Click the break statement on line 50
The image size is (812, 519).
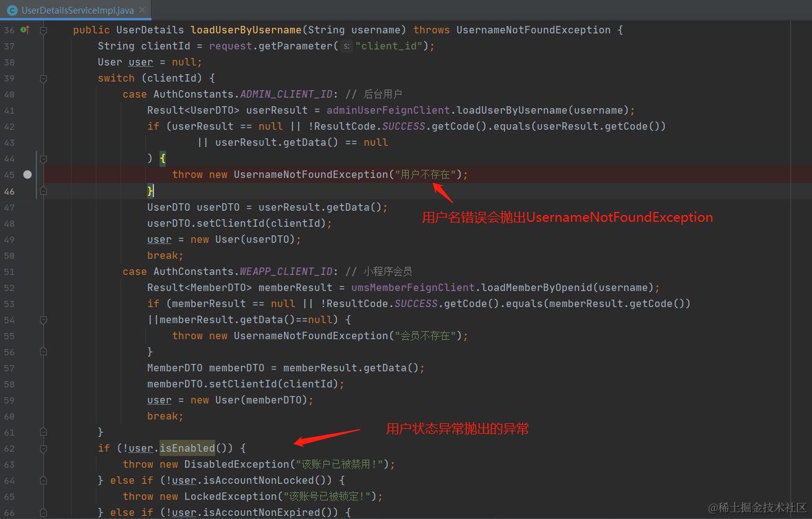[166, 255]
